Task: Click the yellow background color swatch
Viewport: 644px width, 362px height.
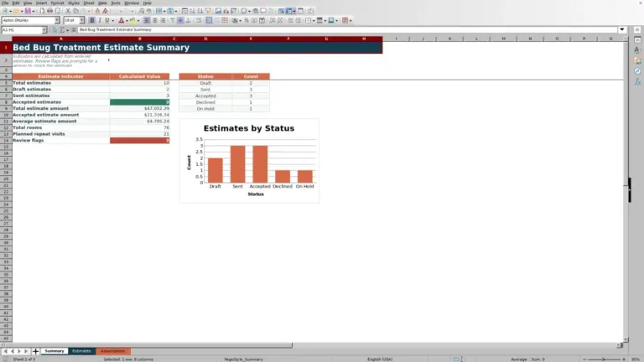Action: click(x=132, y=20)
